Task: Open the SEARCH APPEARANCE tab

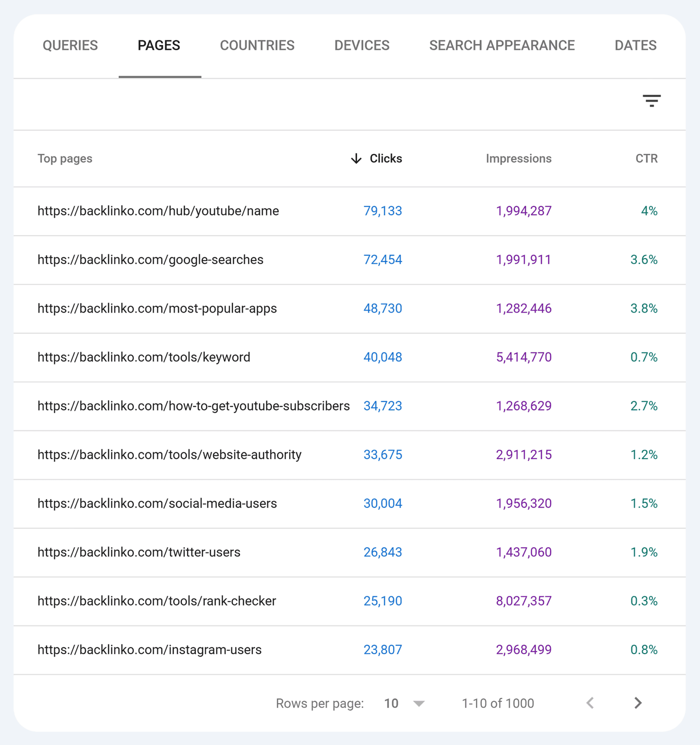Action: (502, 45)
